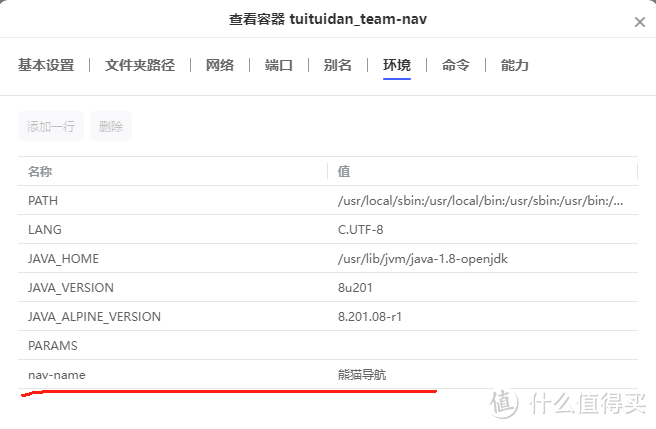Switch to the 文件夹路径 tab
This screenshot has height=429, width=656.
coord(140,65)
